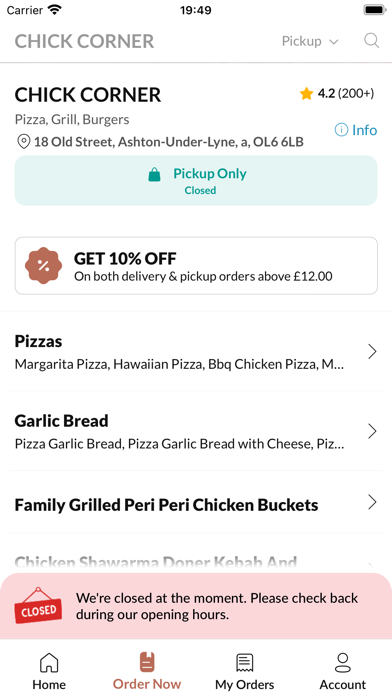Expand the Pizzas category chevron
The height and width of the screenshot is (696, 392).
click(372, 352)
